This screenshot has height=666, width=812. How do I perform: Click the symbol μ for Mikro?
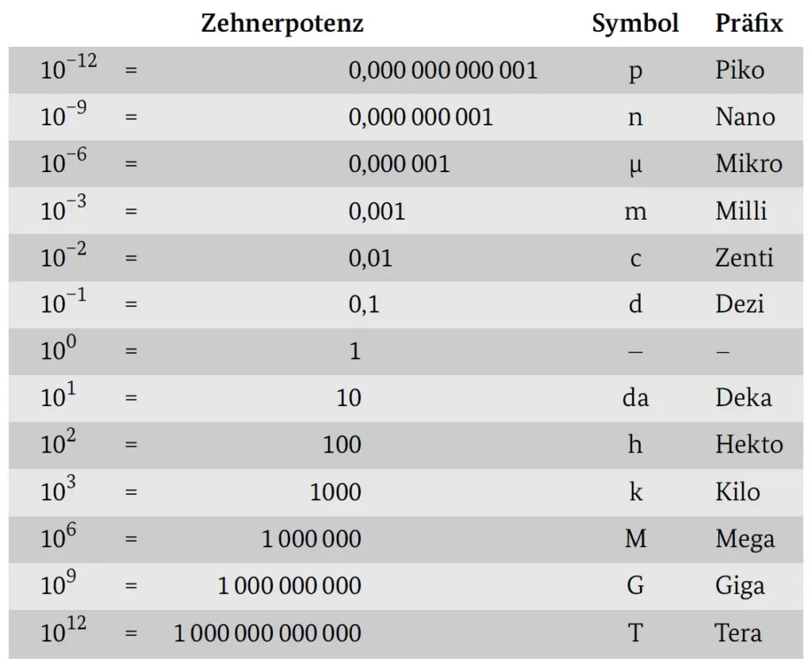635,165
